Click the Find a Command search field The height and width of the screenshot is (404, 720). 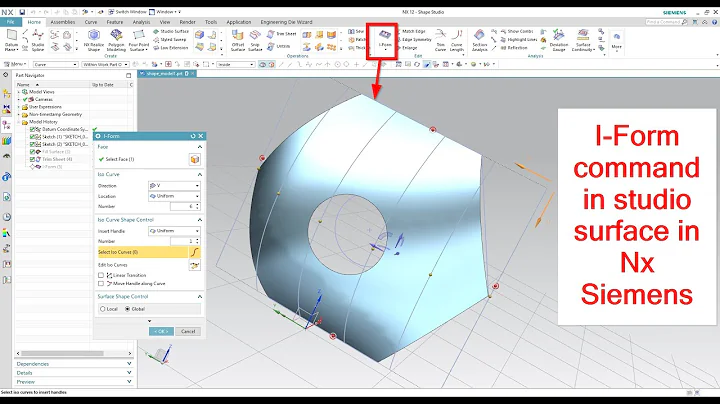[x=666, y=22]
